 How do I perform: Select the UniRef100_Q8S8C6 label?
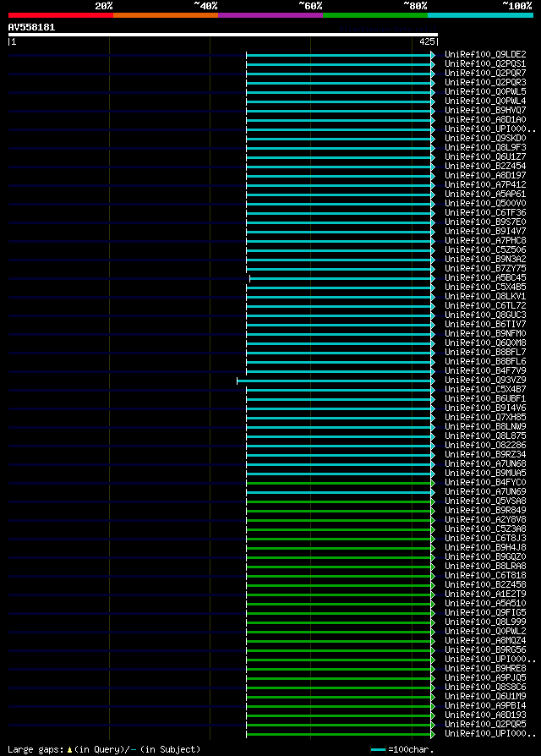click(x=485, y=687)
